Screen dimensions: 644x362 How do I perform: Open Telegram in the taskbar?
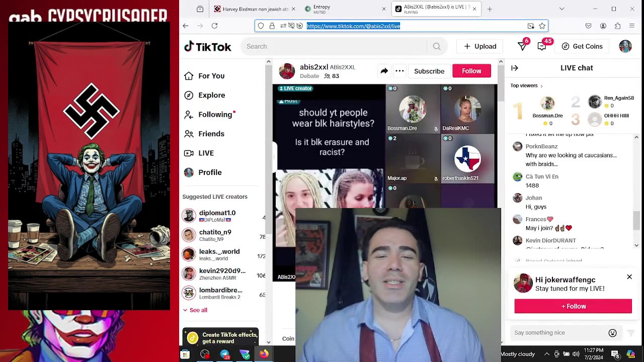tap(225, 354)
